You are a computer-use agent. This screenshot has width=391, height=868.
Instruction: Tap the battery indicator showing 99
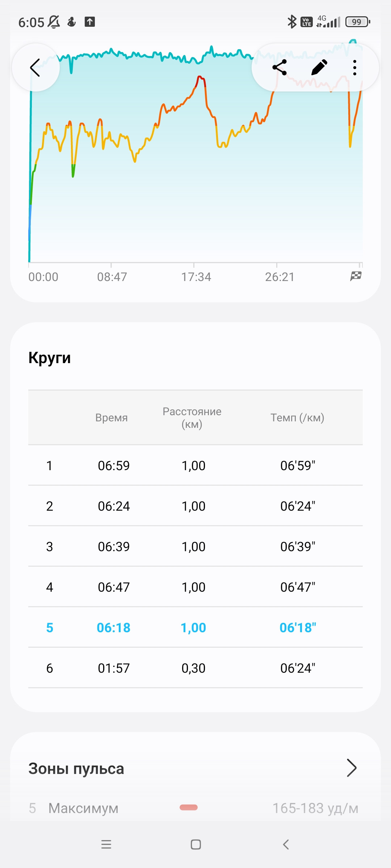tap(358, 22)
